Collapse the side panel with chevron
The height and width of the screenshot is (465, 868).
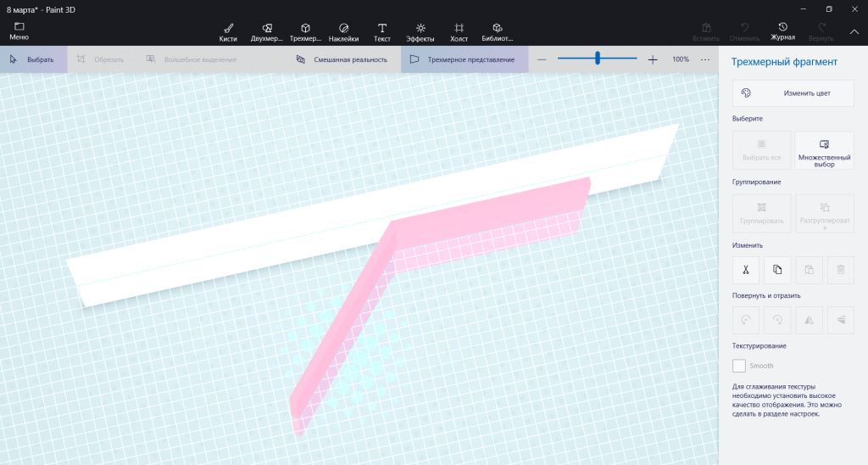point(854,31)
